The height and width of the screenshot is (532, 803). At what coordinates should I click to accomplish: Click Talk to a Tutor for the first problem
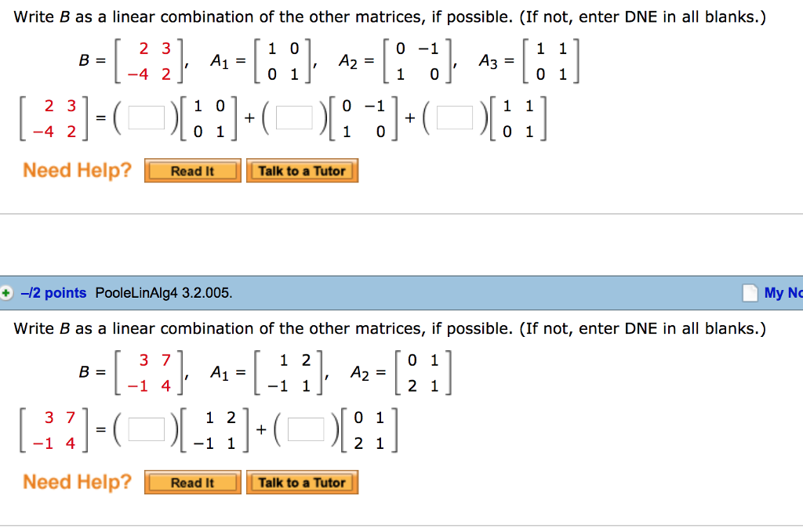(302, 170)
